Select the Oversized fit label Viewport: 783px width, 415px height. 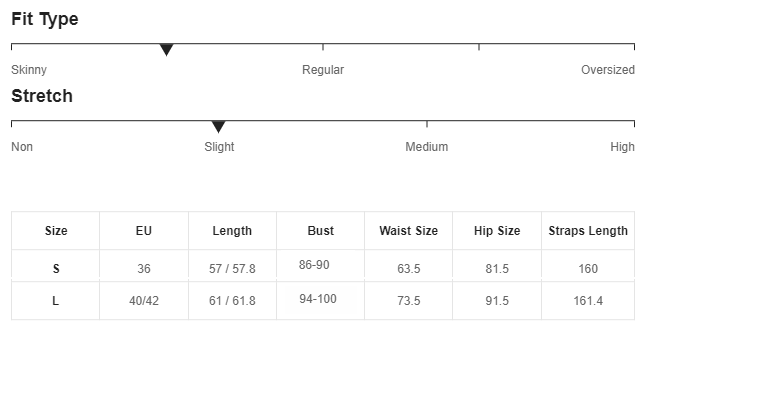pyautogui.click(x=608, y=70)
